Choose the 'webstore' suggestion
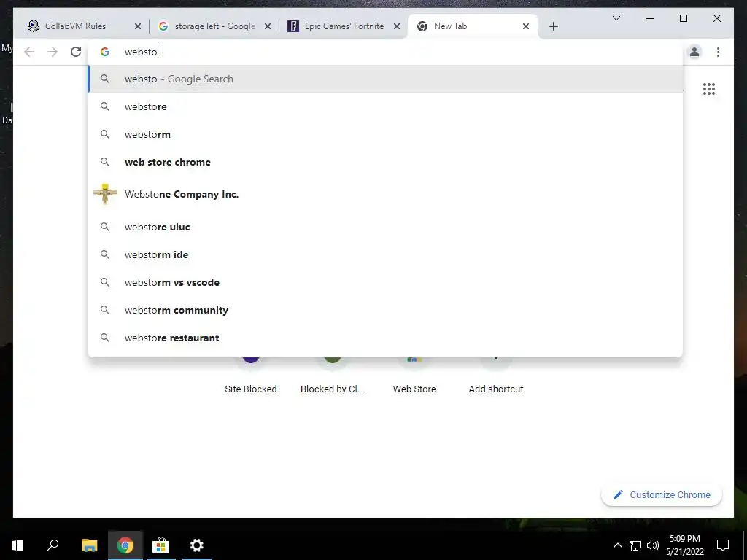 pos(385,106)
